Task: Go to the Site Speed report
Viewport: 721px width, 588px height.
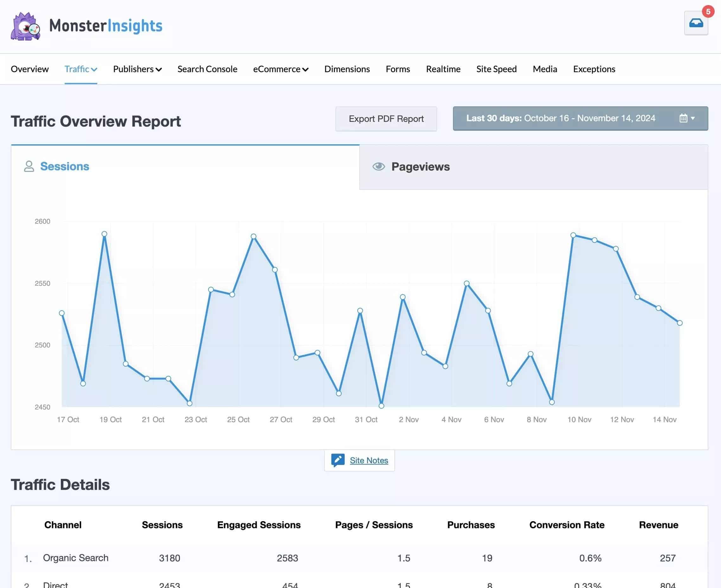Action: (x=496, y=69)
